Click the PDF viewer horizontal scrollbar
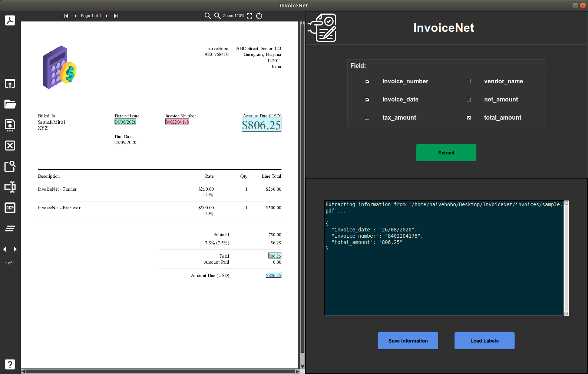The height and width of the screenshot is (374, 588). point(160,371)
